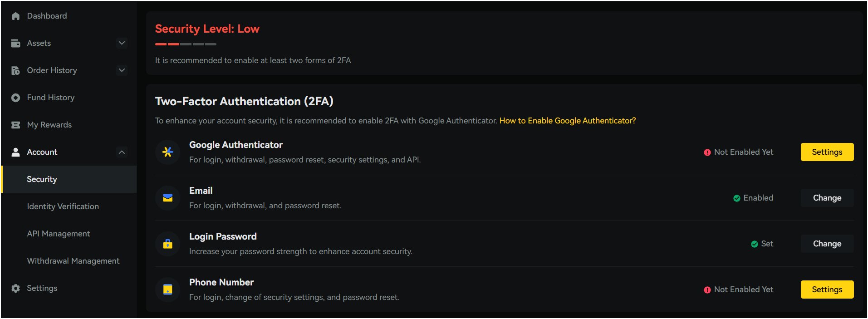Click the Phone Number mobile icon
Viewport: 868px width, 319px height.
coord(167,289)
